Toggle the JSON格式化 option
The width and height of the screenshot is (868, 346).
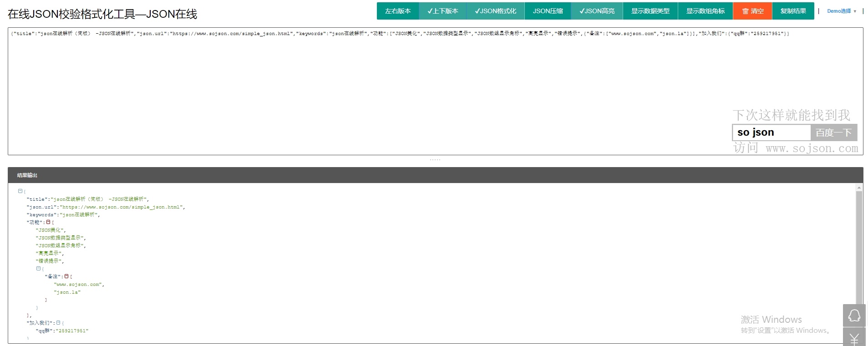(x=495, y=11)
